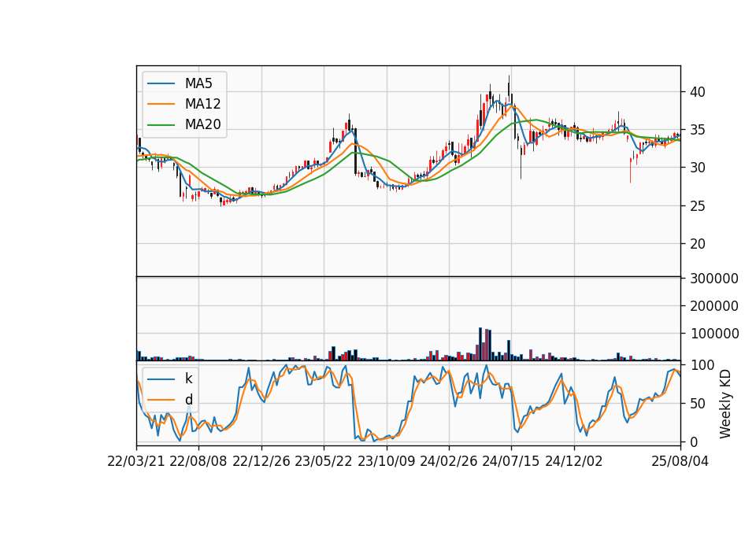This screenshot has width=756, height=543.
Task: Click the 24/12/02 date tick label
Action: (574, 461)
